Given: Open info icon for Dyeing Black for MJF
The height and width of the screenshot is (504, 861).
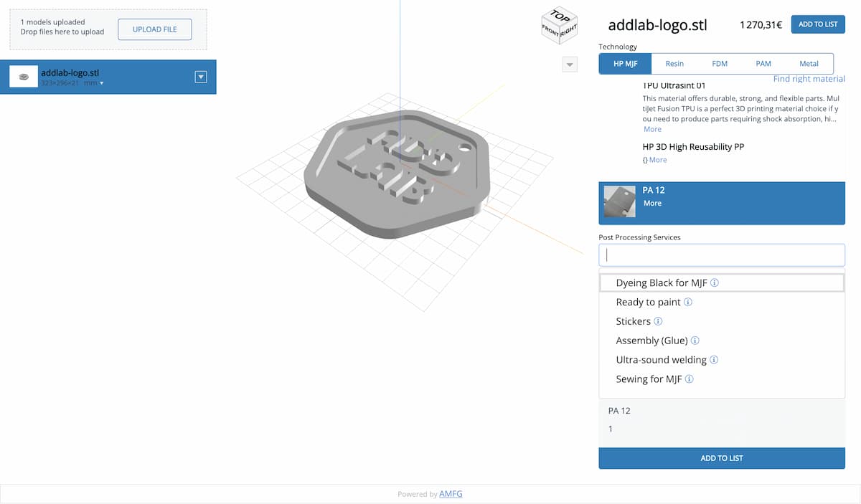Looking at the screenshot, I should pyautogui.click(x=715, y=283).
